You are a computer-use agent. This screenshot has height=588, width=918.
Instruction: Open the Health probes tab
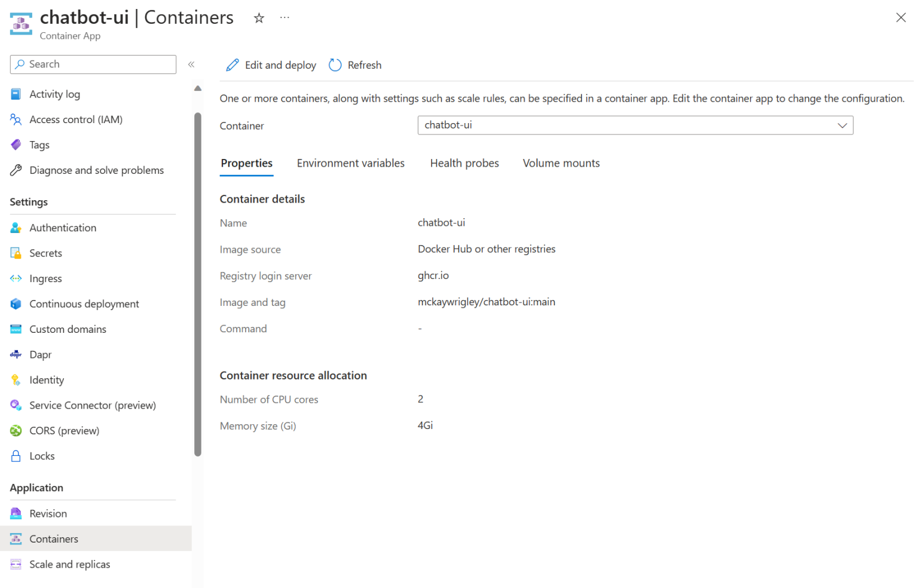(464, 163)
